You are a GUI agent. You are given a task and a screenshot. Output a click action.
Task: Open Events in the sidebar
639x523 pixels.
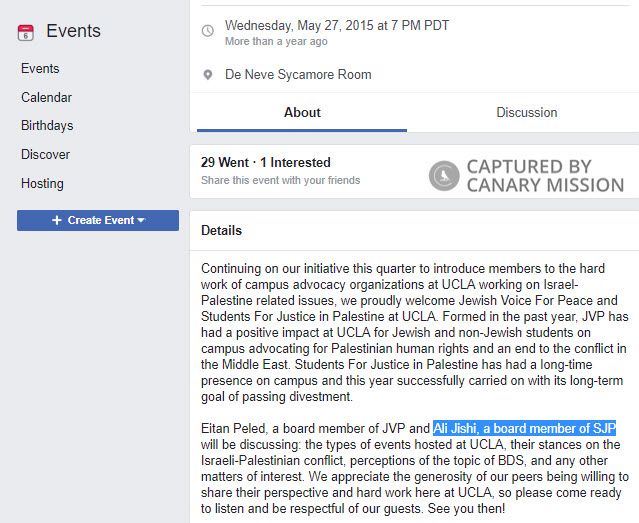click(x=40, y=68)
